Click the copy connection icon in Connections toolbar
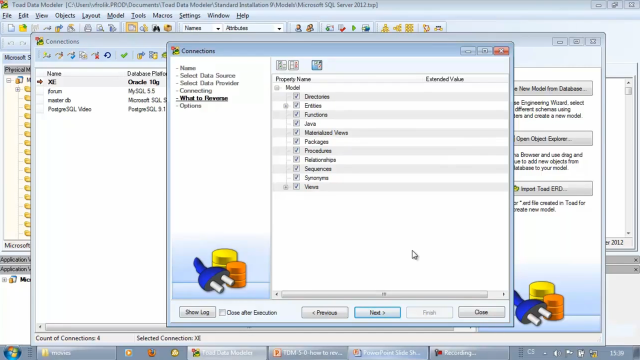 pos(83,56)
